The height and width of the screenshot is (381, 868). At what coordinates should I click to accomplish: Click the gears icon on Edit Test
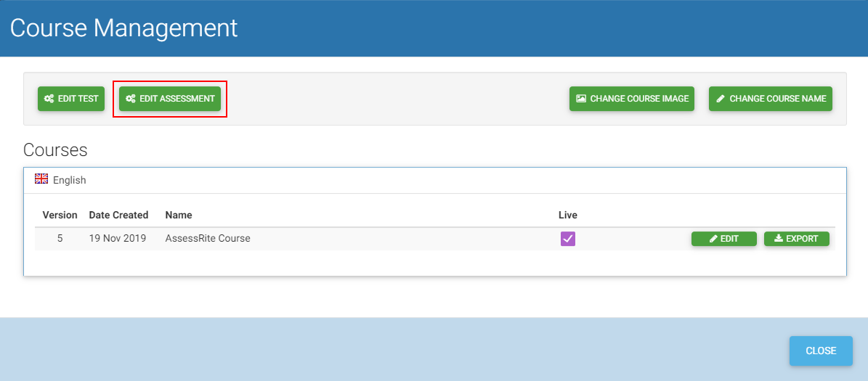coord(49,99)
